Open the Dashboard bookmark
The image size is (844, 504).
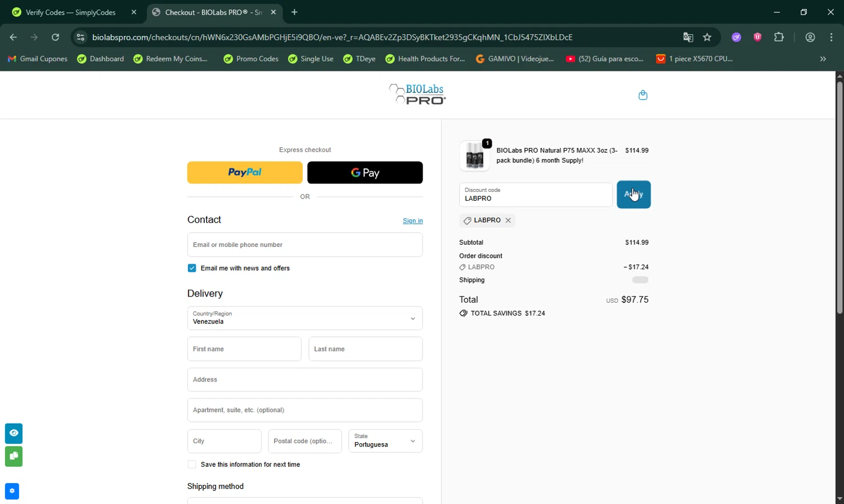tap(101, 58)
